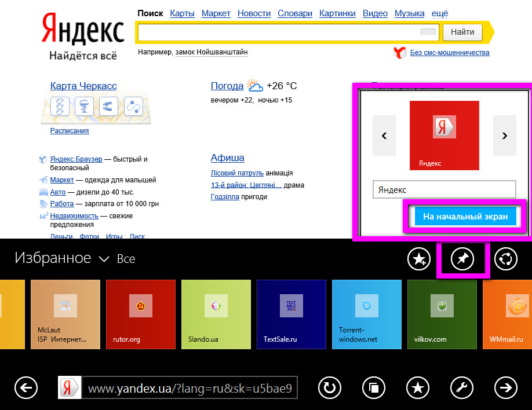532x410 pixels.
Task: Open page tools wrench icon
Action: pos(462,387)
